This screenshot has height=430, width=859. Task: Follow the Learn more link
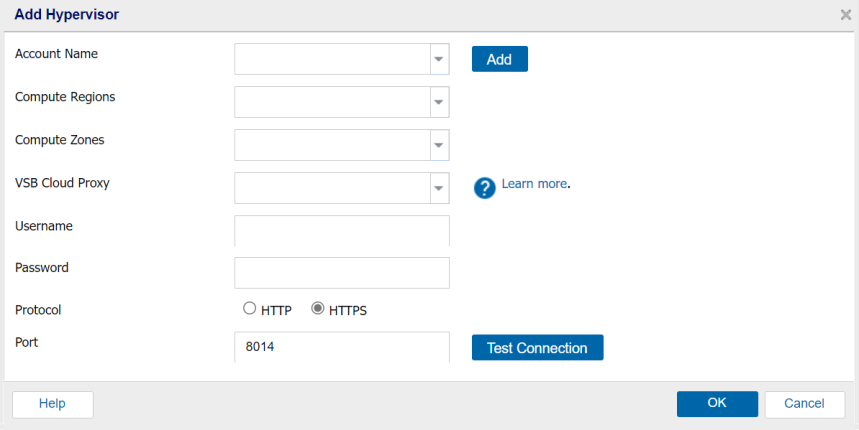(x=534, y=184)
